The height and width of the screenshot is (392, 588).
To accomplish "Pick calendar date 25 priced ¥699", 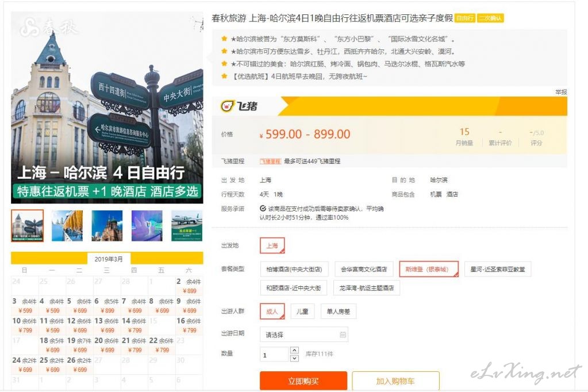I will [x=52, y=364].
